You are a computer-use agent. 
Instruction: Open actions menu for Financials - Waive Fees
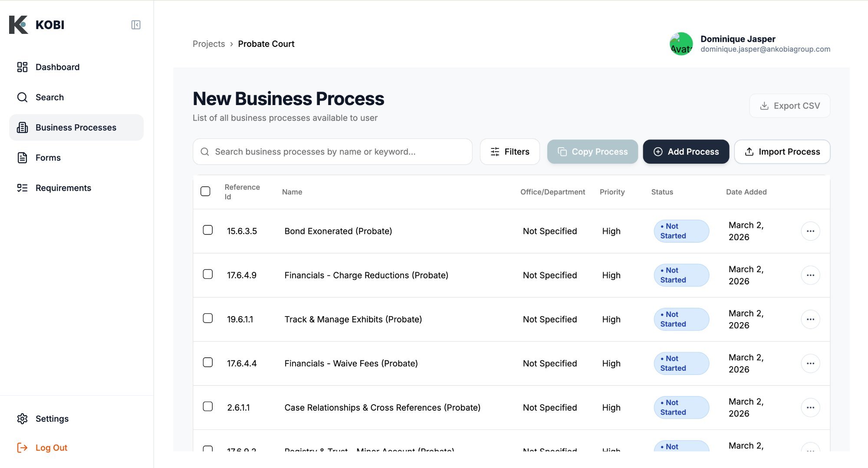811,363
